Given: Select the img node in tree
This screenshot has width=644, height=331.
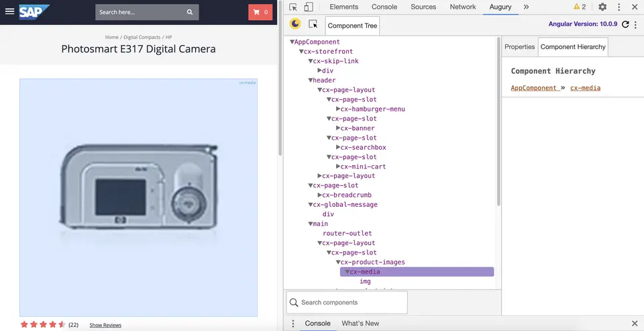Looking at the screenshot, I should click(x=365, y=281).
